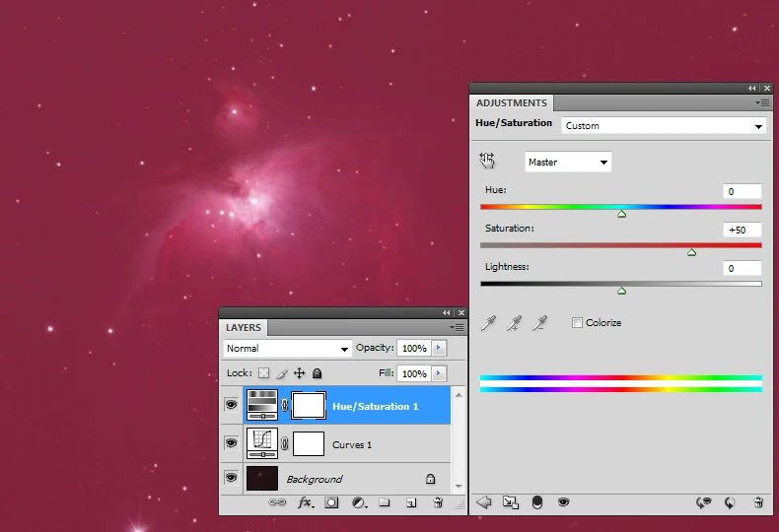Return to the adjustment list with the back arrow
This screenshot has height=532, width=779.
pos(483,501)
